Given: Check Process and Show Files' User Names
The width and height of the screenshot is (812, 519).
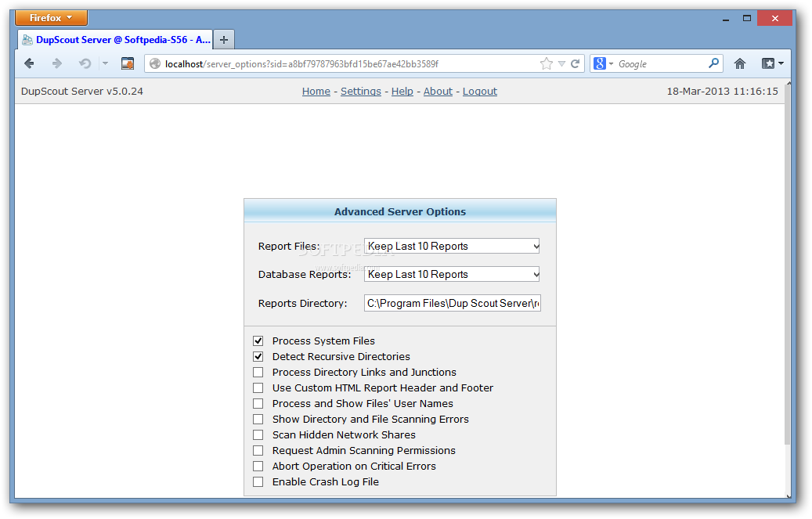Looking at the screenshot, I should point(258,403).
